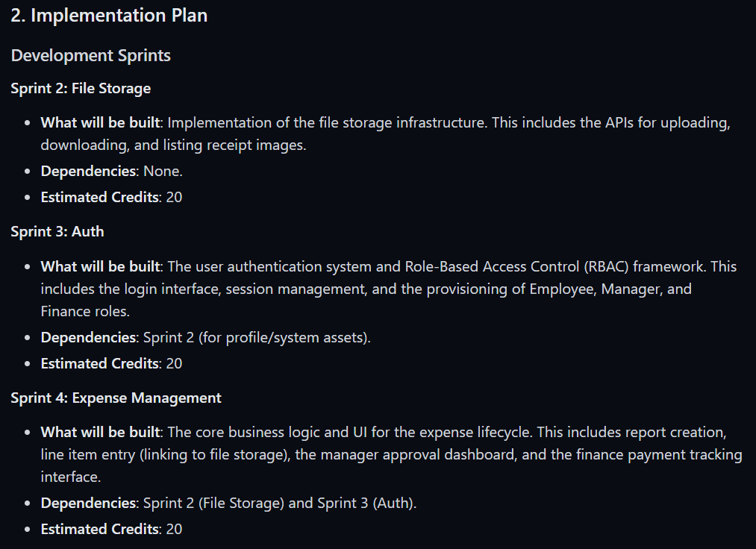Click 'Estimated Credits' under Sprint 4
Viewport: 756px width, 549px height.
pos(100,530)
